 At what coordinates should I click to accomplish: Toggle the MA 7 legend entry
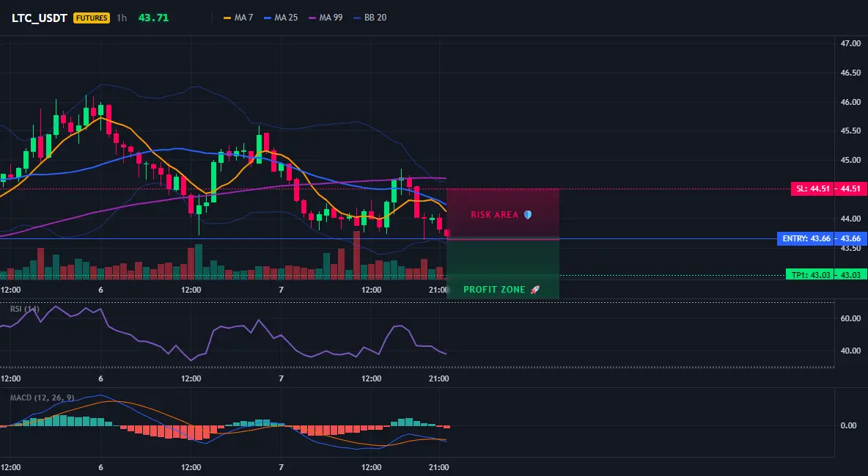(238, 18)
